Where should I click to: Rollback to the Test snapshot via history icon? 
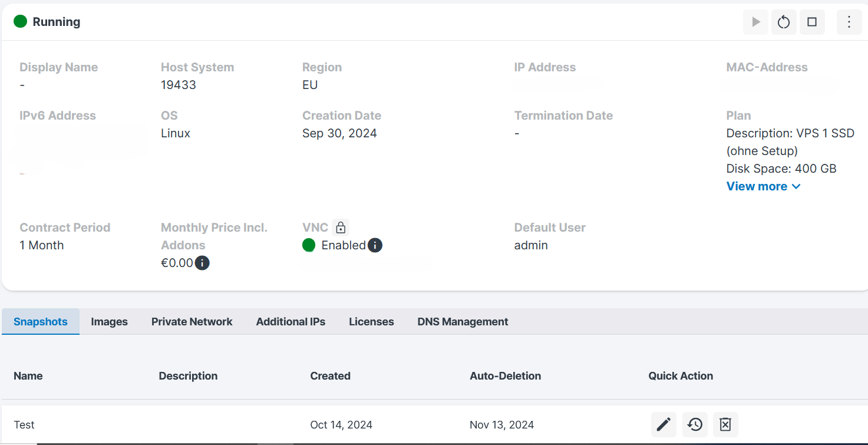[695, 424]
